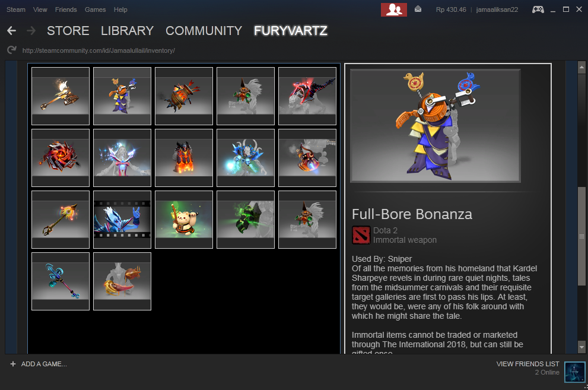Select the flaming lava armor item
The height and width of the screenshot is (390, 588).
(184, 158)
